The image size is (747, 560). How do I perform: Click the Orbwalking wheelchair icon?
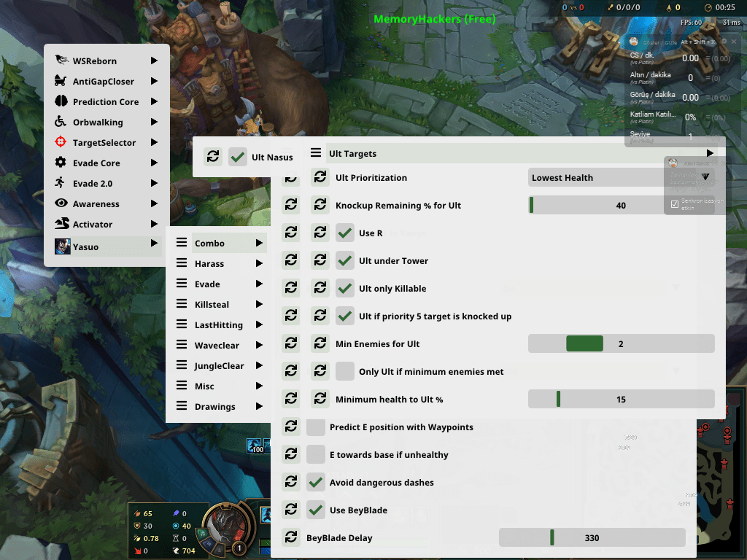61,122
